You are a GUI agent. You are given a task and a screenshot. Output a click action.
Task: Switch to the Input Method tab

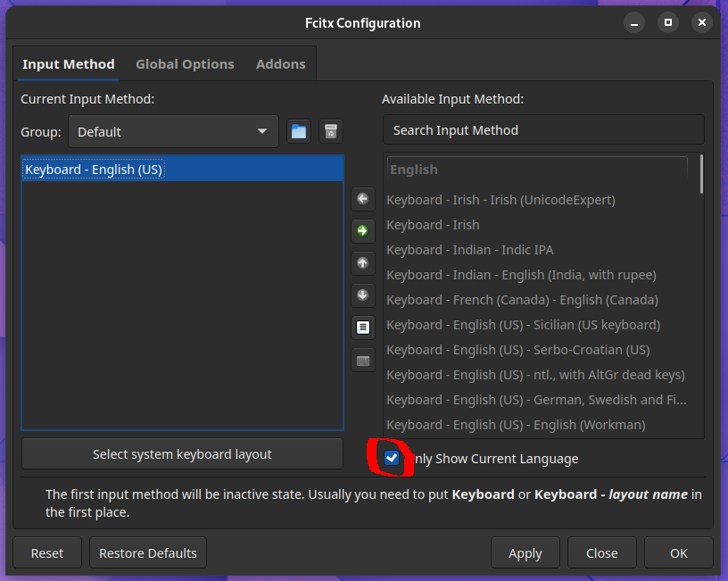(x=69, y=64)
